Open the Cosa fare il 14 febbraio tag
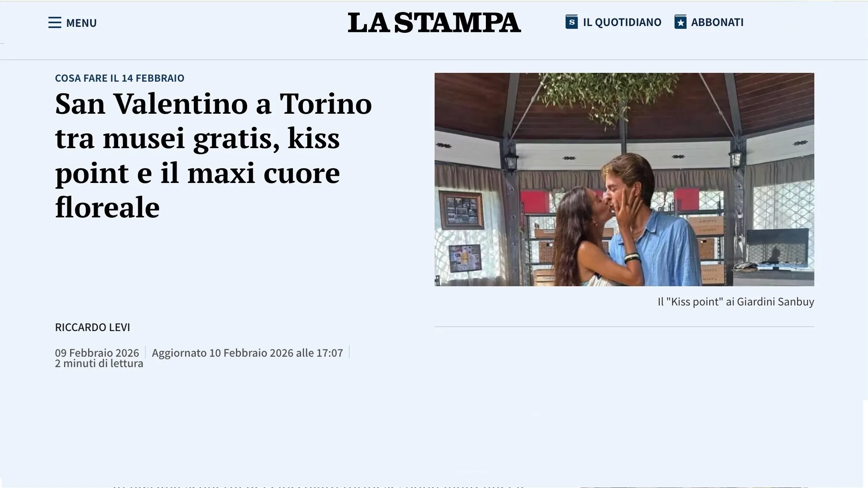The width and height of the screenshot is (868, 488). (119, 78)
